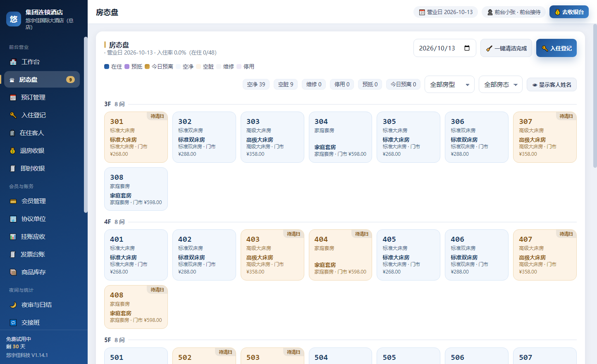Click the blue 入住登记 button
This screenshot has height=364, width=597.
[556, 48]
